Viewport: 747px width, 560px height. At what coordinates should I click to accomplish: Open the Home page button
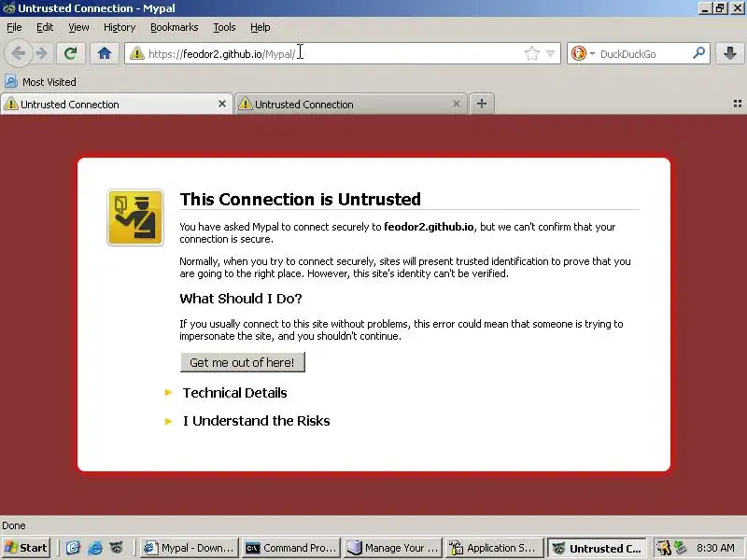point(105,53)
